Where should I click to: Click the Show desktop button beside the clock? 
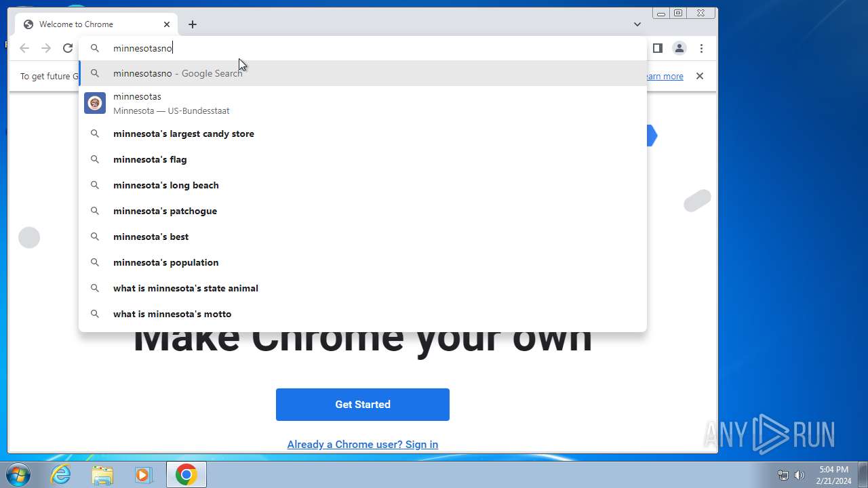point(863,475)
